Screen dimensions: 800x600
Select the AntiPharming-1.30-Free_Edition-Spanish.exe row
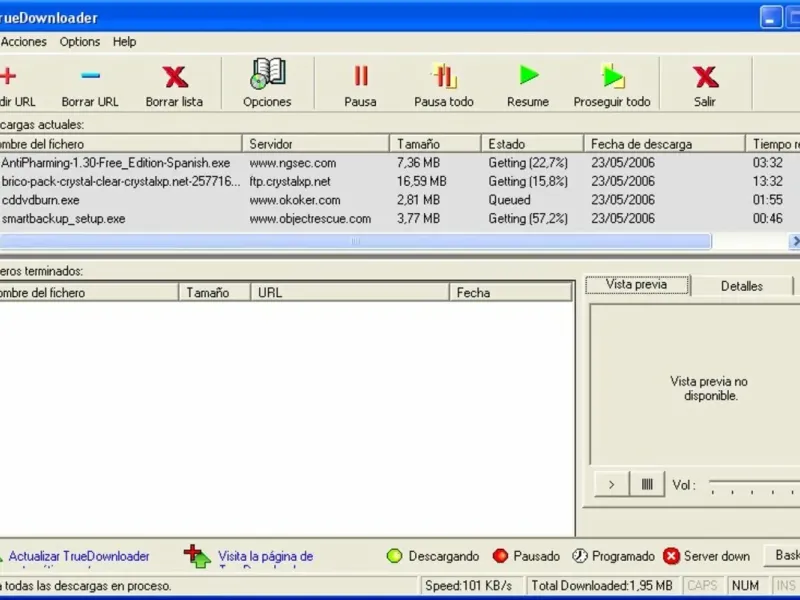point(400,163)
